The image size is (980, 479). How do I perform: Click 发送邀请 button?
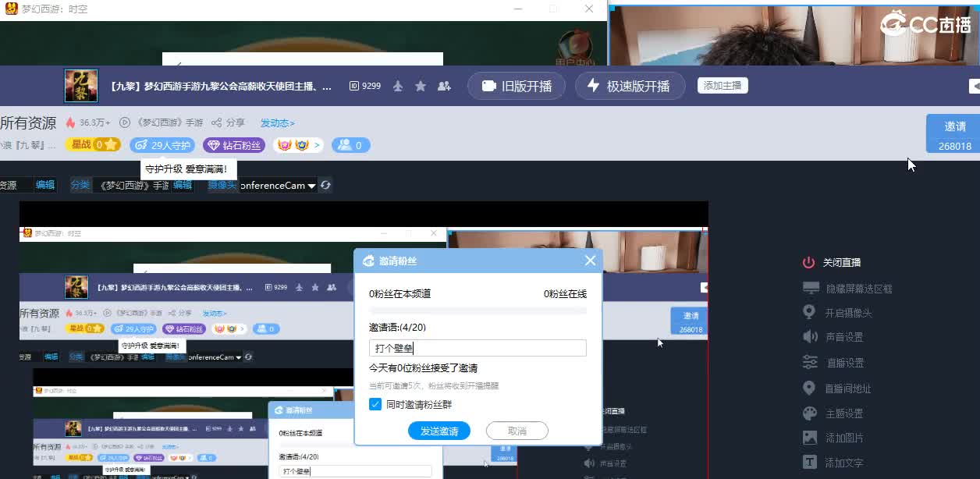[439, 431]
